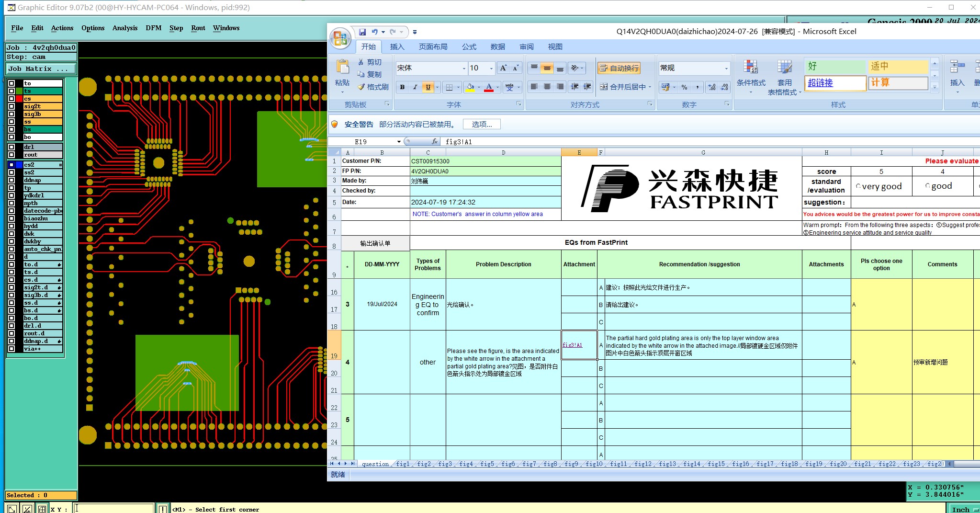Viewport: 980px width, 513px height.
Task: Apply red font color A
Action: pos(489,87)
